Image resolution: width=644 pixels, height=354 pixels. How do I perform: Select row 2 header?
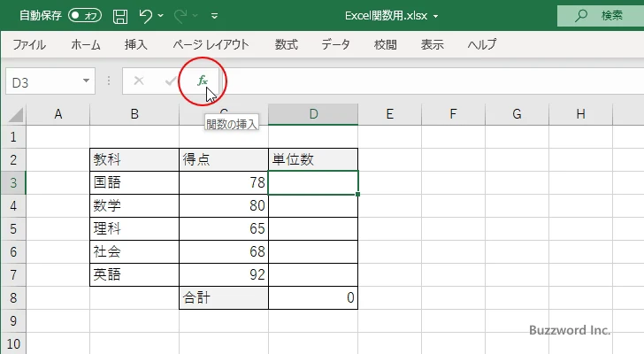pos(13,159)
